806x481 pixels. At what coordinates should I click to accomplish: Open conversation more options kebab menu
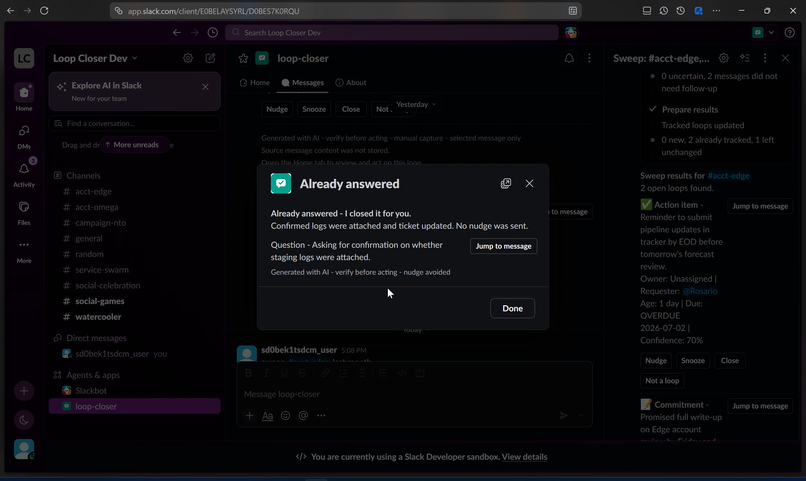(x=589, y=58)
